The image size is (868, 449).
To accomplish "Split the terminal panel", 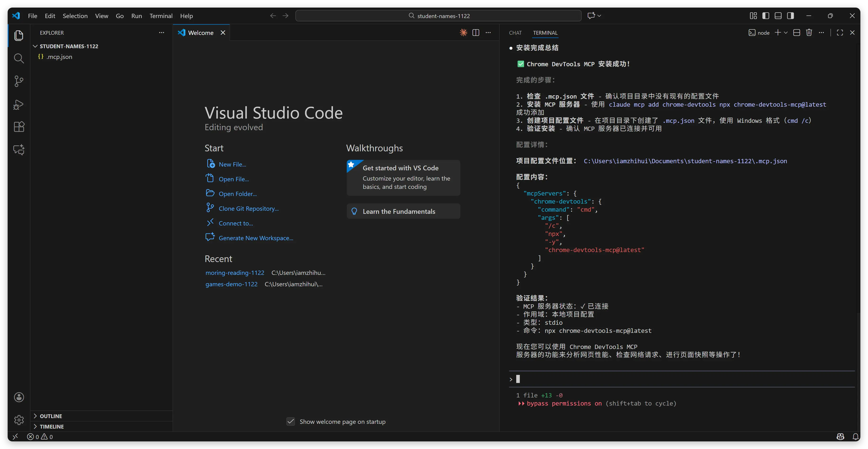I will tap(796, 33).
